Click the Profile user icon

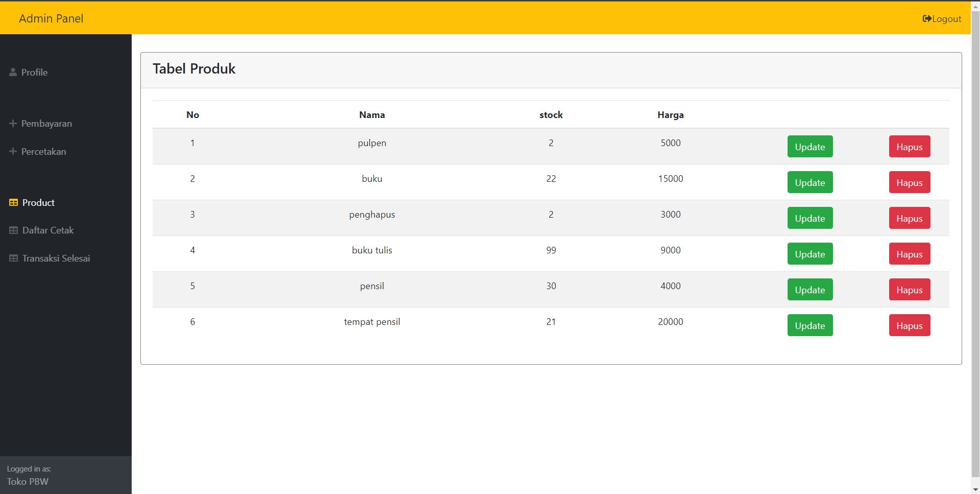[x=13, y=72]
